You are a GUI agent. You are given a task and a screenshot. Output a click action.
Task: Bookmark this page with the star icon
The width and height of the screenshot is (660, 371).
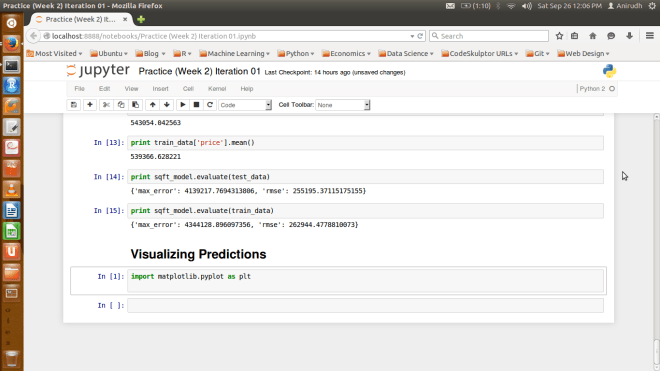pos(559,36)
